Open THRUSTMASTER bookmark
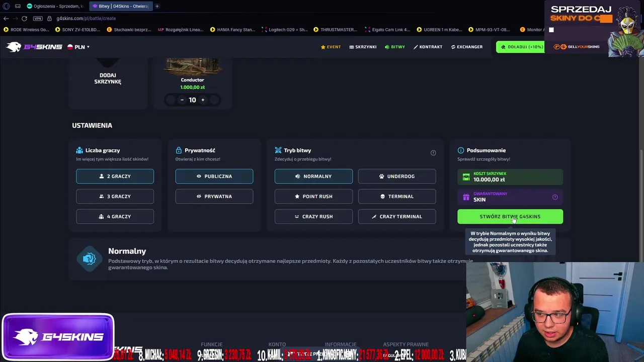This screenshot has width=644, height=362. pyautogui.click(x=336, y=30)
